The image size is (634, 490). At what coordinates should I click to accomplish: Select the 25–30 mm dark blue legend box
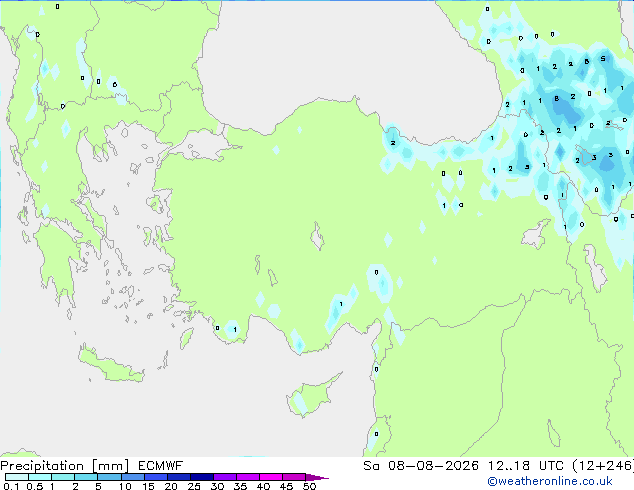point(202,477)
